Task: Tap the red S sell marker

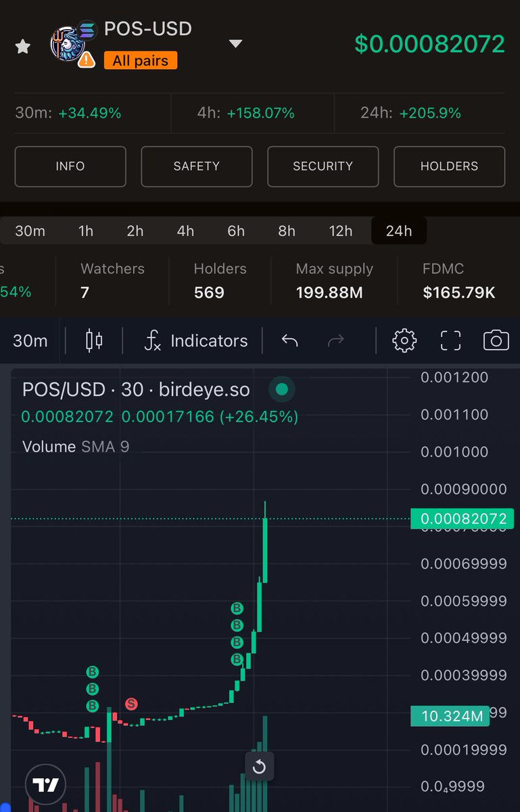Action: pyautogui.click(x=131, y=704)
